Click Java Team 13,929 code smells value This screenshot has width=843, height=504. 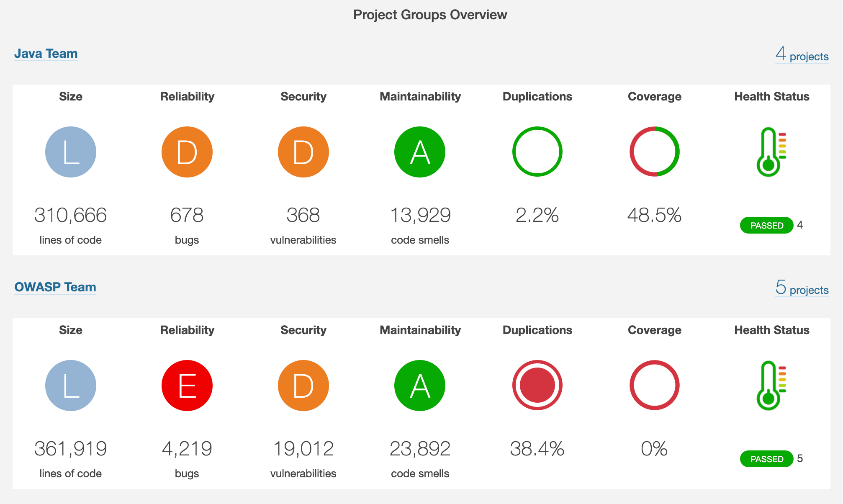pos(420,215)
